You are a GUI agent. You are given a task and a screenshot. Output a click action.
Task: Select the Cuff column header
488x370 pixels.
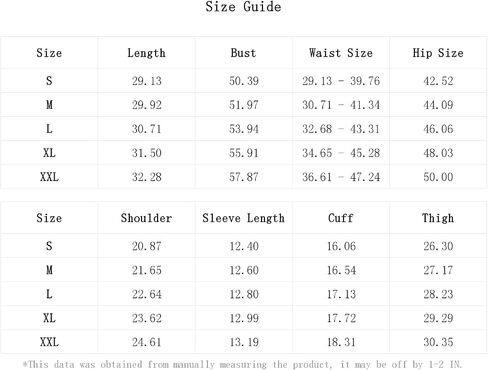click(x=341, y=218)
